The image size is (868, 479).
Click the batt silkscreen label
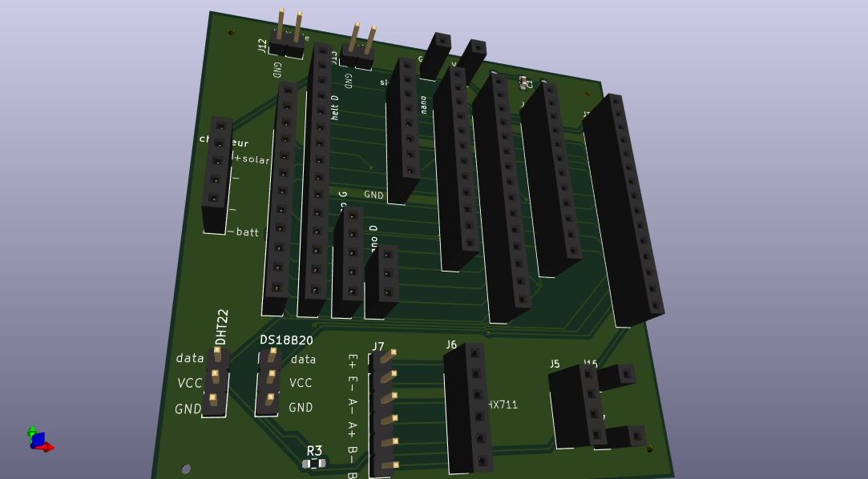(x=246, y=232)
